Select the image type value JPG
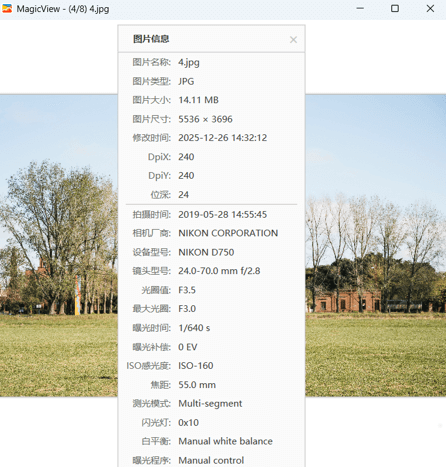 pyautogui.click(x=186, y=81)
